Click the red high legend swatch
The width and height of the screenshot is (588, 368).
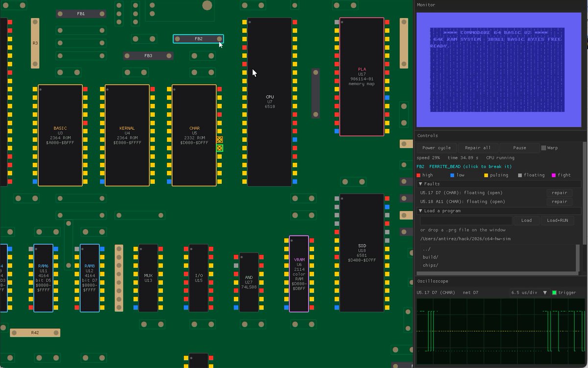(418, 175)
